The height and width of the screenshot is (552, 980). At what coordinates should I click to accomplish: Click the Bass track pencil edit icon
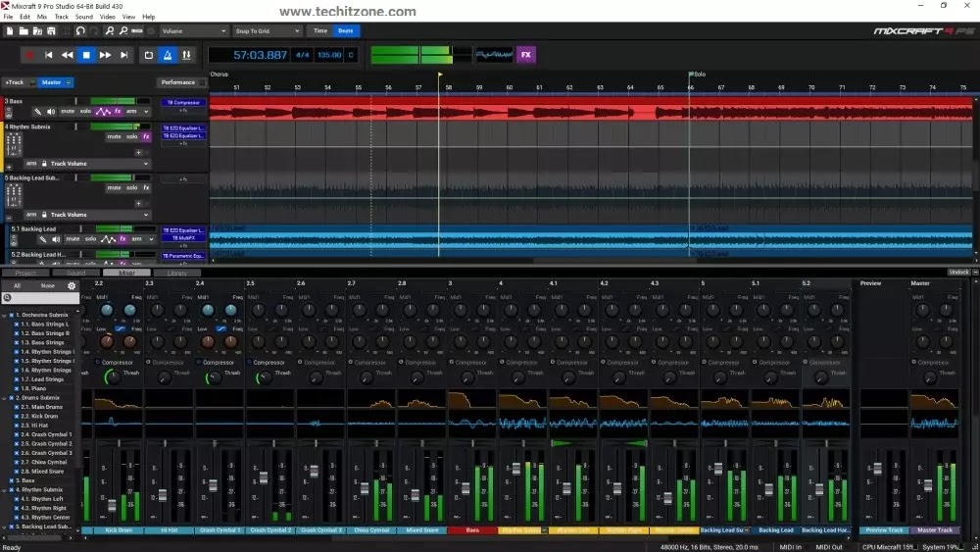tap(37, 111)
